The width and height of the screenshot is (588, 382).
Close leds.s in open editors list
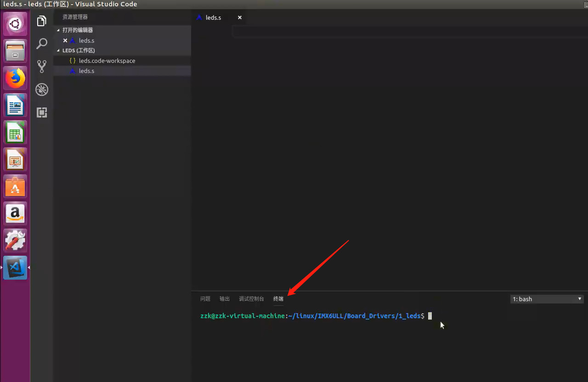tap(65, 40)
